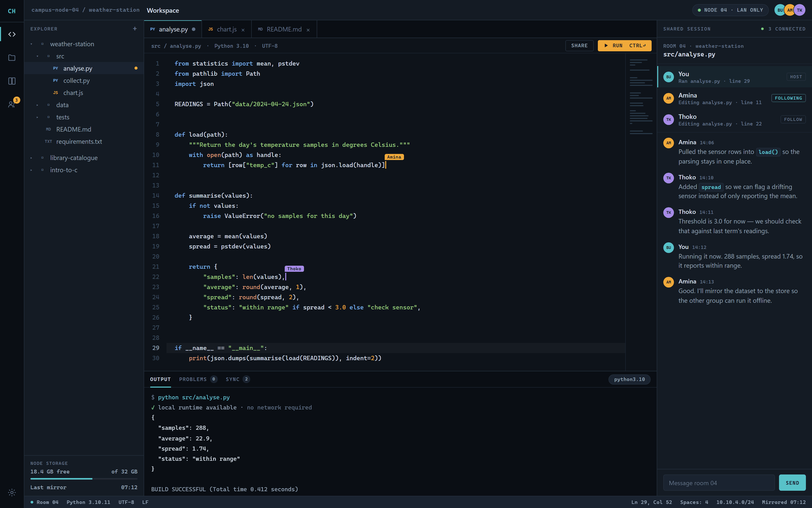Click Amina's avatar in the participant list
This screenshot has height=508, width=812.
point(668,99)
